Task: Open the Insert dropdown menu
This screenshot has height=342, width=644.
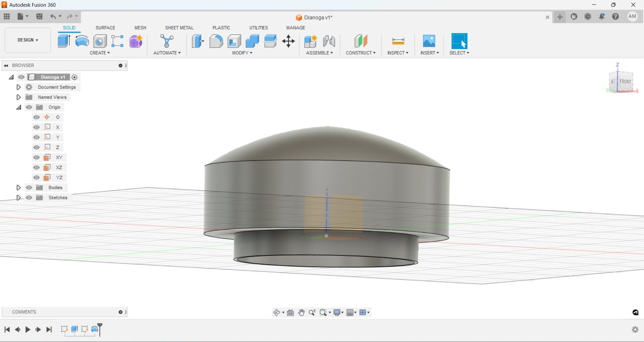Action: [430, 53]
